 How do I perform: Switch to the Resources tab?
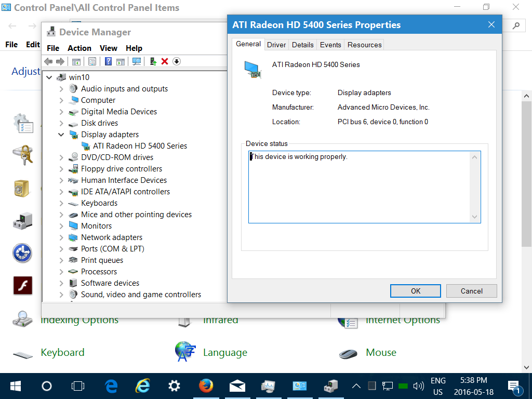point(364,45)
